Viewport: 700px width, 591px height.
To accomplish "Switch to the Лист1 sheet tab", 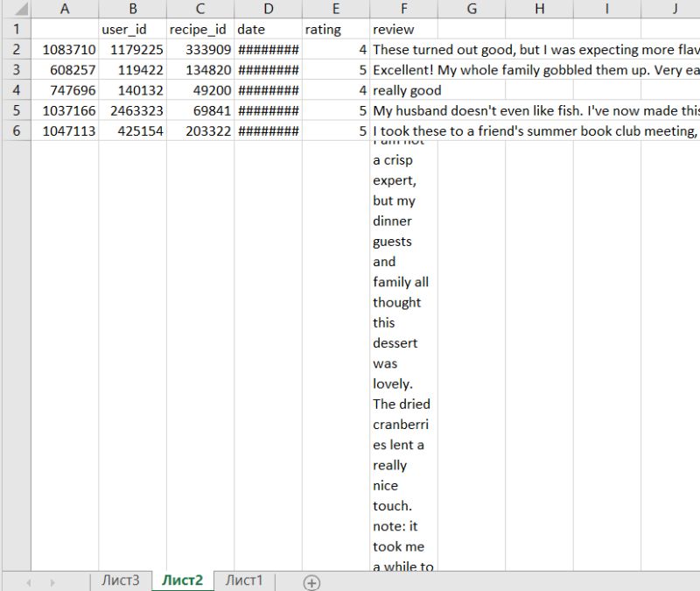I will tap(242, 580).
